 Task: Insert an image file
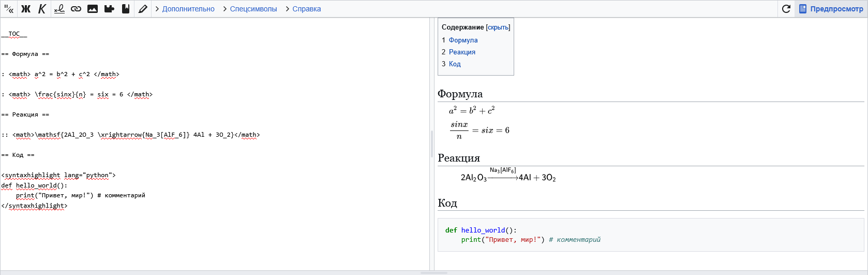tap(93, 9)
